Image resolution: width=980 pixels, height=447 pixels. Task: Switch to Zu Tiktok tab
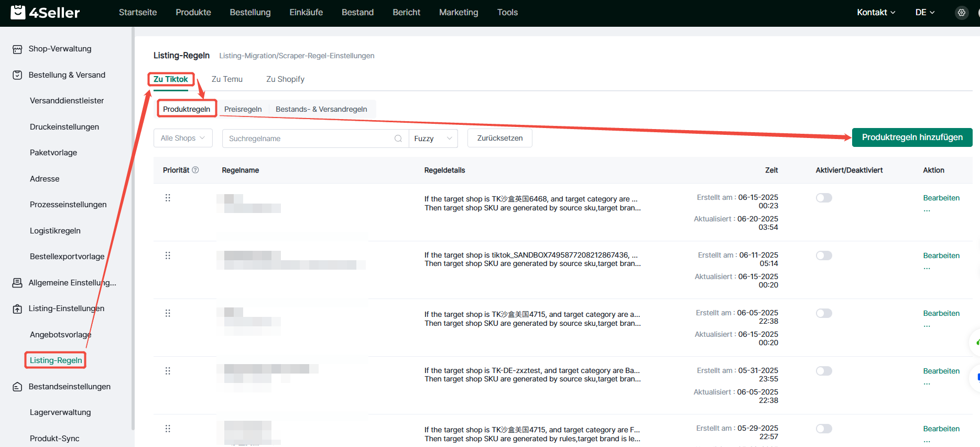[170, 79]
